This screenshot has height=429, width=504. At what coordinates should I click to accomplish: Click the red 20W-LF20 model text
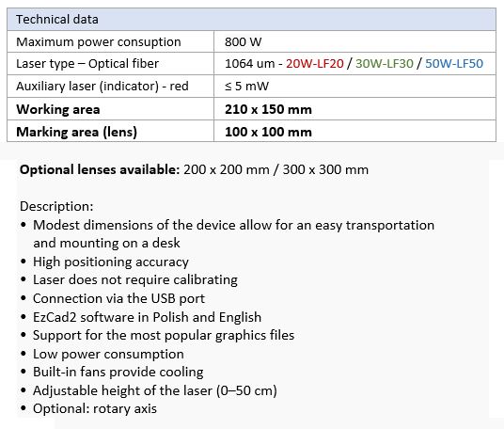[315, 64]
